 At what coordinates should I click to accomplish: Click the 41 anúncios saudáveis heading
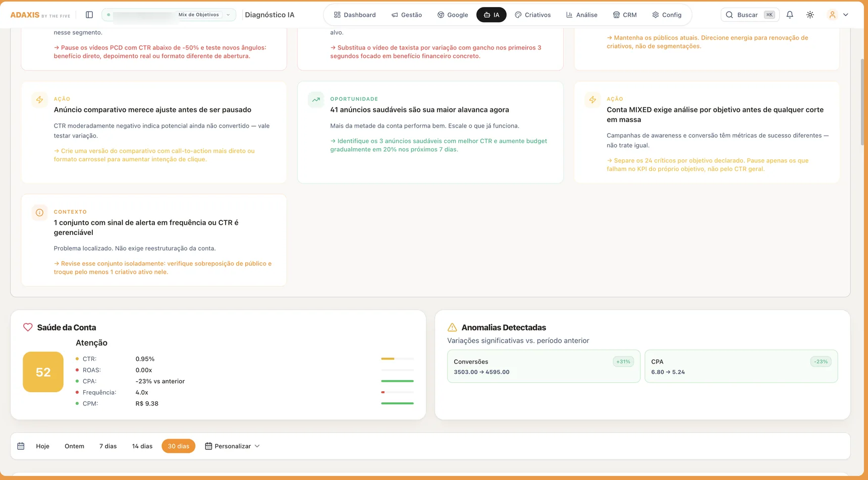coord(419,109)
